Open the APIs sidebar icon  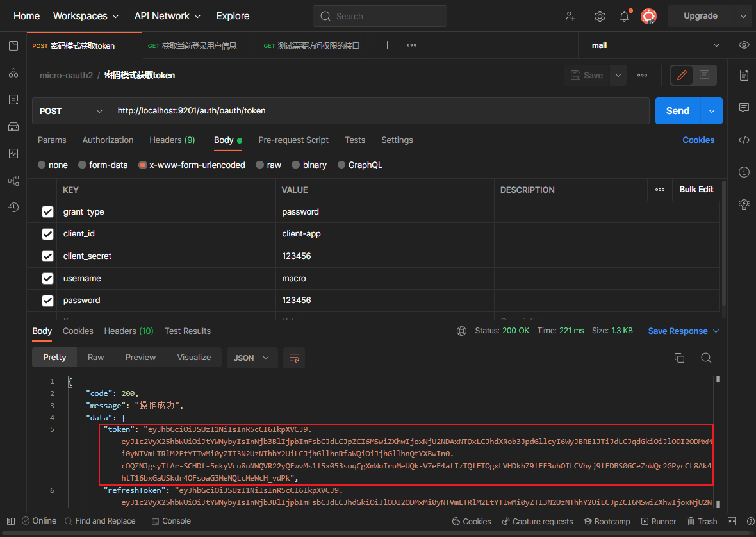(13, 73)
